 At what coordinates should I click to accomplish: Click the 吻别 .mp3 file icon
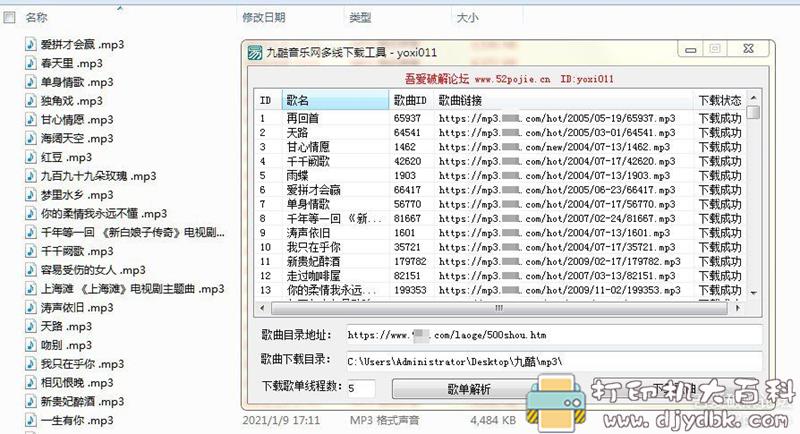click(x=31, y=345)
